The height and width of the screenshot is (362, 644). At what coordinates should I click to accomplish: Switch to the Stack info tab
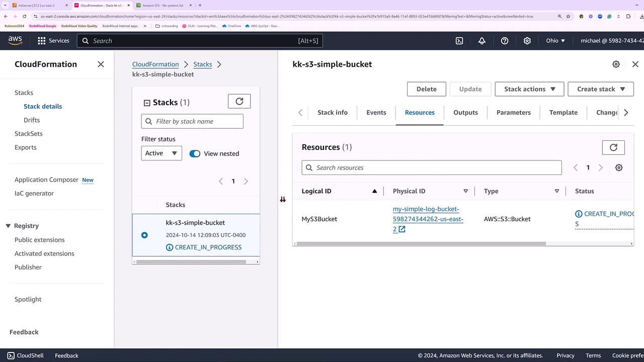tap(333, 113)
